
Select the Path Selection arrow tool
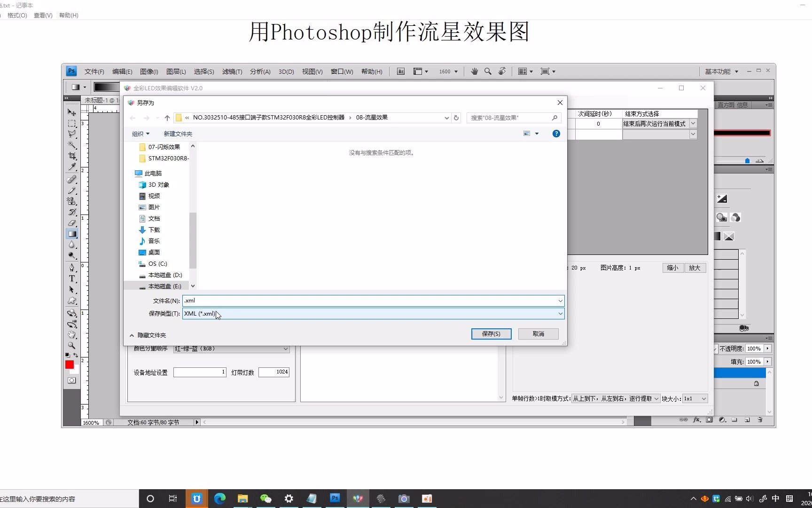coord(71,289)
